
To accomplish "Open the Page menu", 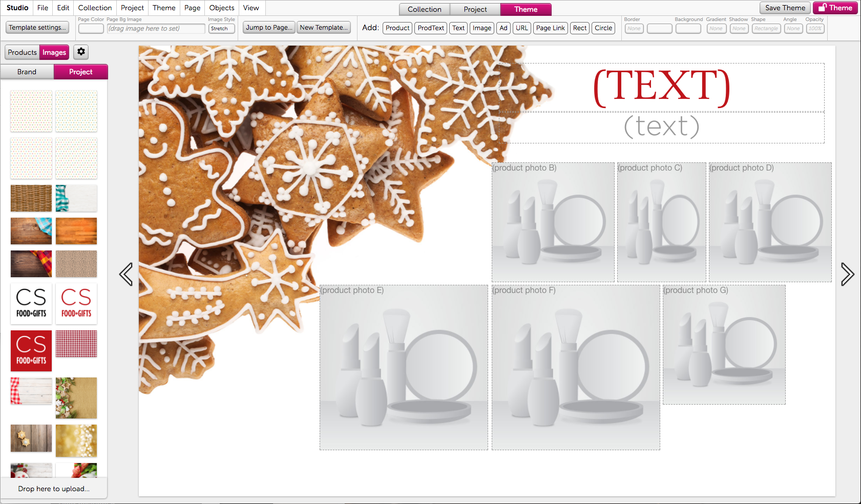I will (193, 8).
